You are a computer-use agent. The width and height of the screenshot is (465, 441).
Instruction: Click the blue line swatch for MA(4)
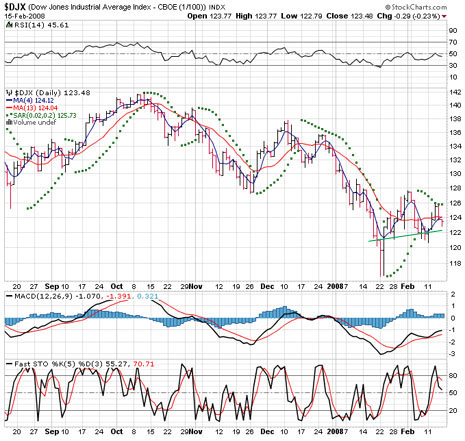click(x=9, y=100)
